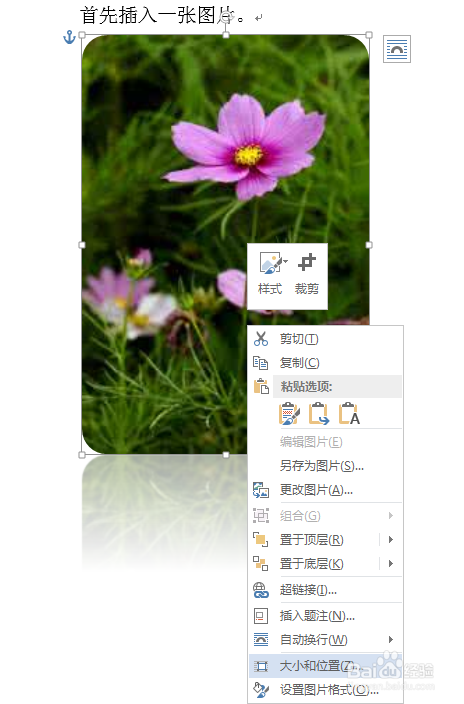Click the insert caption icon
Screen dimensions: 464x704
coord(261,616)
